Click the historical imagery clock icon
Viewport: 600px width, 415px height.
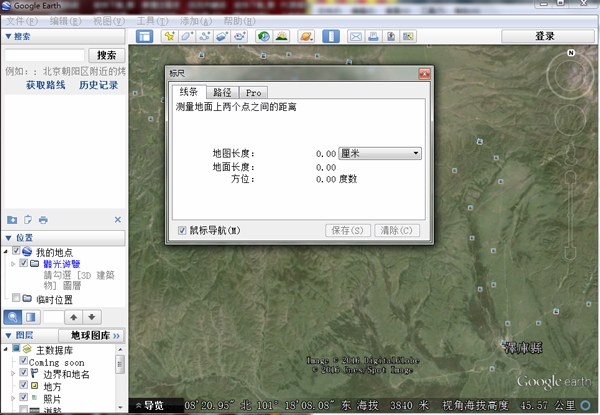coord(264,37)
